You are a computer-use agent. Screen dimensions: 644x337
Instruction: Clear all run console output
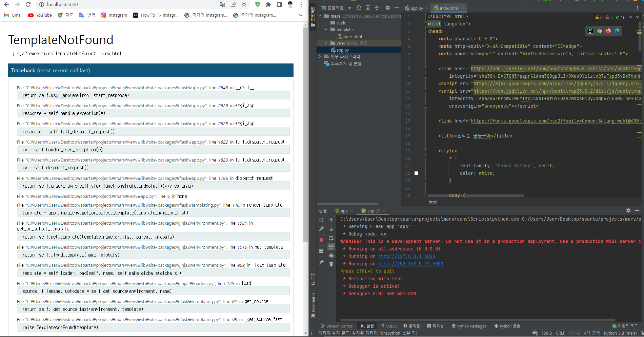(331, 264)
